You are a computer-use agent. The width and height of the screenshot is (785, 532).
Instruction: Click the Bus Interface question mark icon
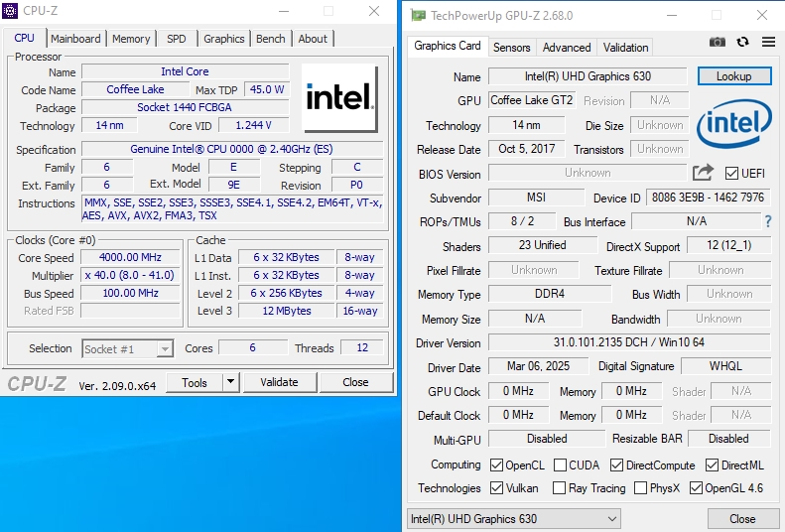[x=768, y=221]
